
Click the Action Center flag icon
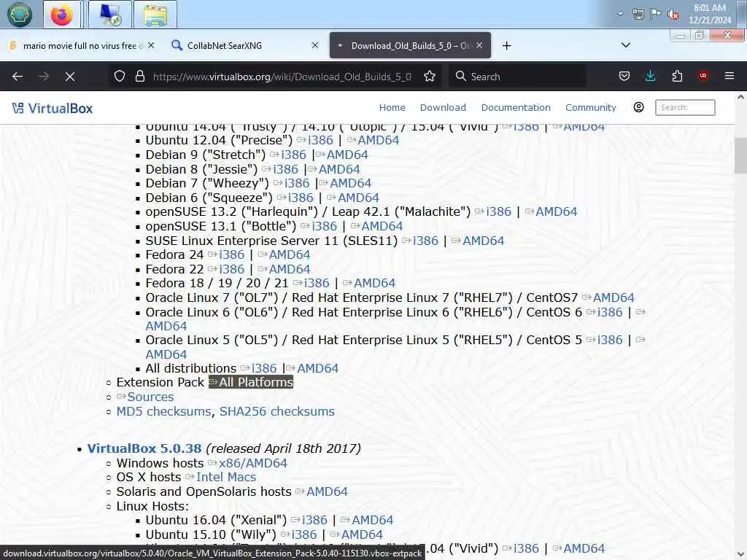click(656, 14)
